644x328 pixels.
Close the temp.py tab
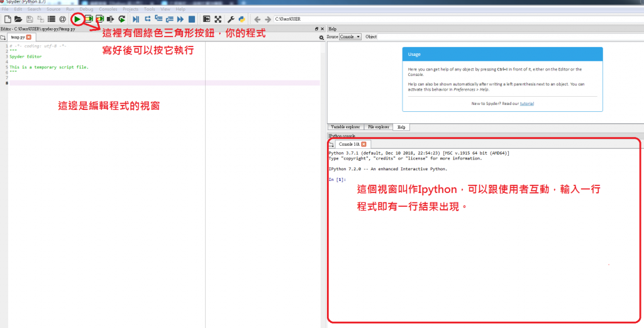tap(28, 37)
